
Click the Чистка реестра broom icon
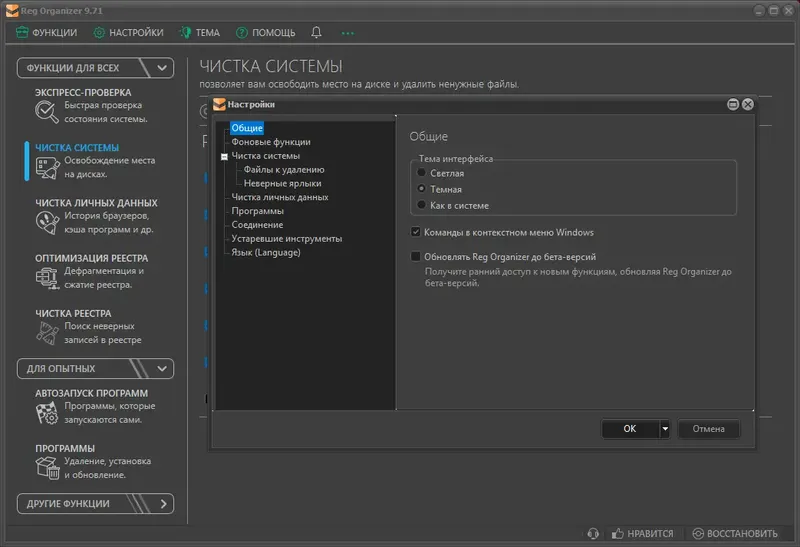pyautogui.click(x=47, y=333)
